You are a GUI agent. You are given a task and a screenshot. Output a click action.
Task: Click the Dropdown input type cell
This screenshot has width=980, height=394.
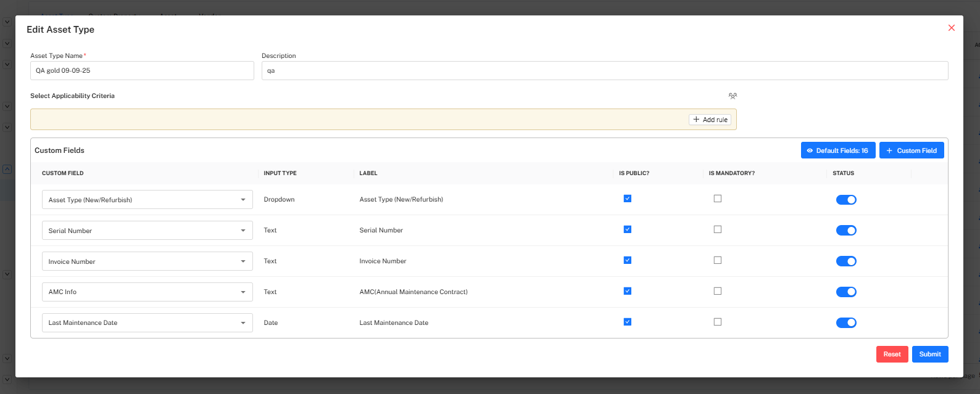279,200
